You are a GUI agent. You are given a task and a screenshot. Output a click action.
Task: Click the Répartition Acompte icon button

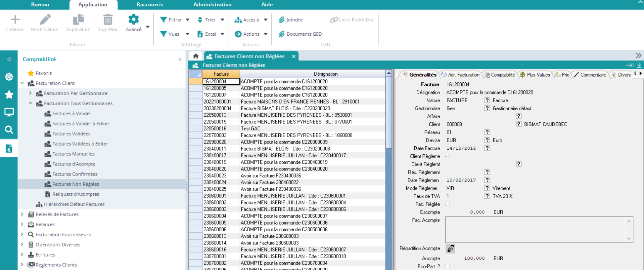coord(450,248)
